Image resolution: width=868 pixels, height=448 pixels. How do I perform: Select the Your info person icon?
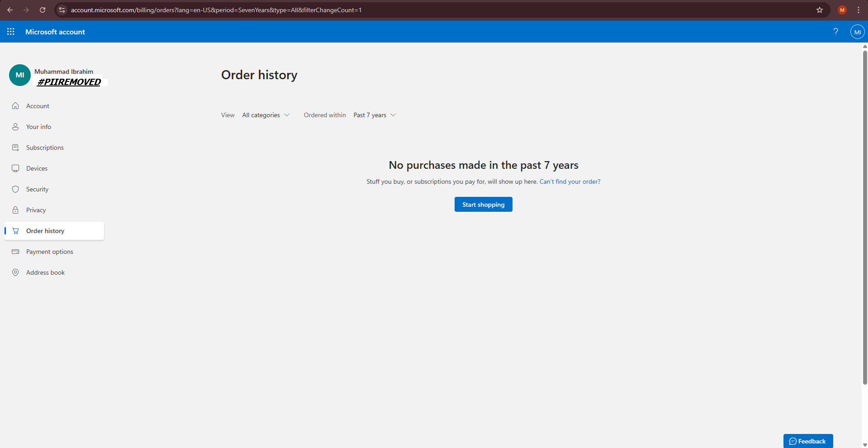pyautogui.click(x=15, y=126)
